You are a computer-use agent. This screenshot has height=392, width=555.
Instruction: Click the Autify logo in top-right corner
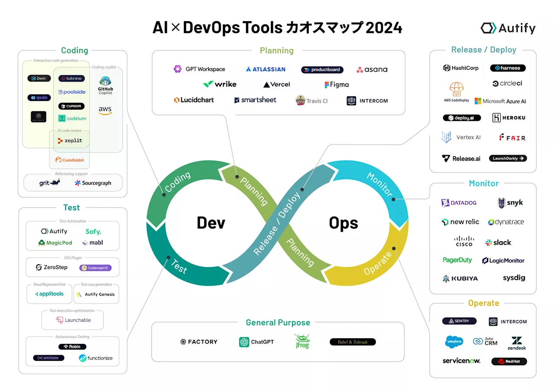508,28
